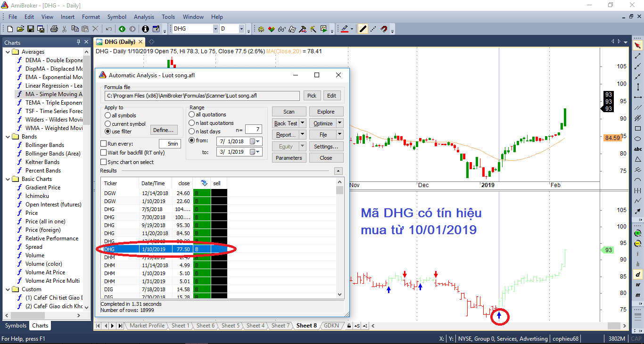The width and height of the screenshot is (644, 344).
Task: Open the Symbol Information icon
Action: 145,29
